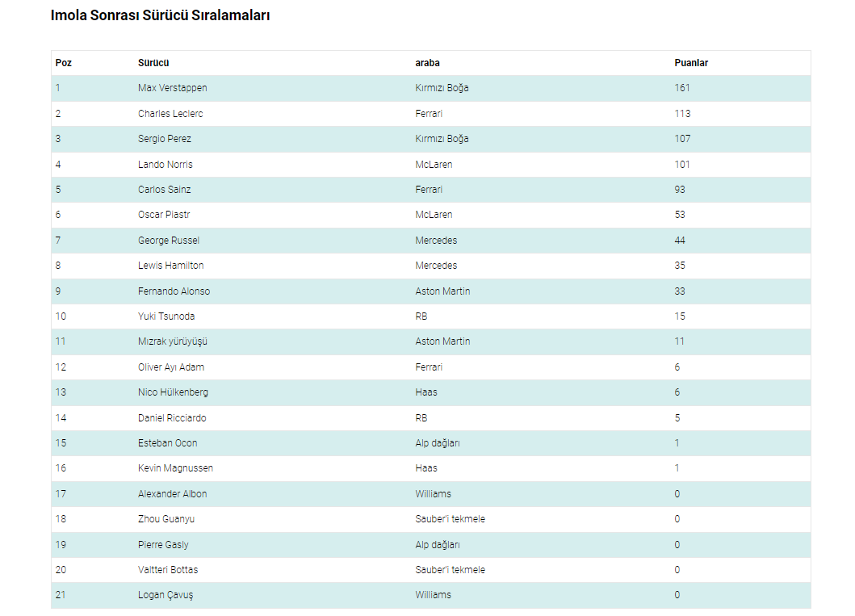Select the Oscar Piastr driver cell
Viewport: 855px width, 616px height.
pyautogui.click(x=164, y=215)
